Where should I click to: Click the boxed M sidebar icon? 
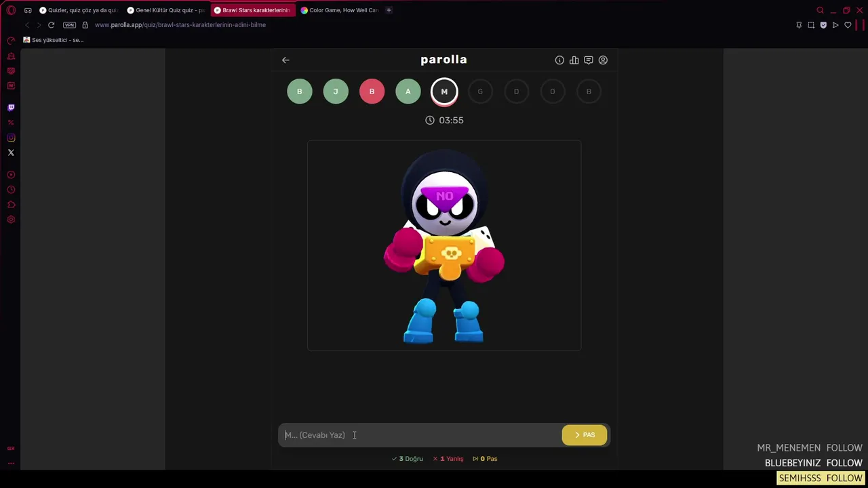coord(11,85)
